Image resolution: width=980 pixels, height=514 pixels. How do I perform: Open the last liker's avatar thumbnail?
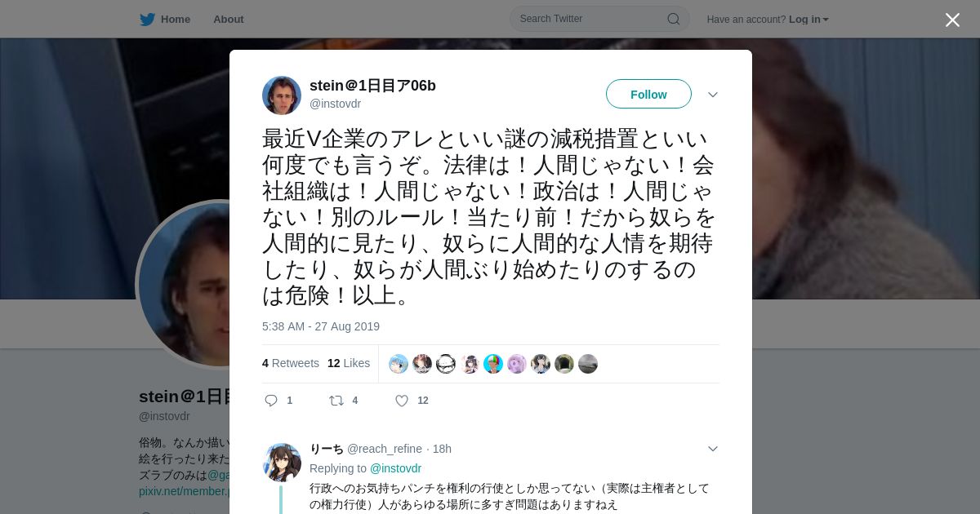click(x=588, y=364)
